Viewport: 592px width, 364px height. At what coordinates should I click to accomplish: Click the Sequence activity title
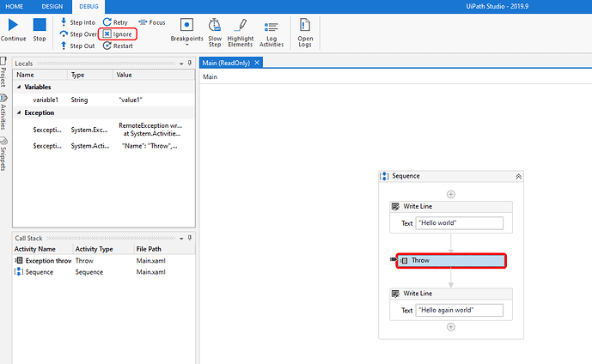pos(406,176)
